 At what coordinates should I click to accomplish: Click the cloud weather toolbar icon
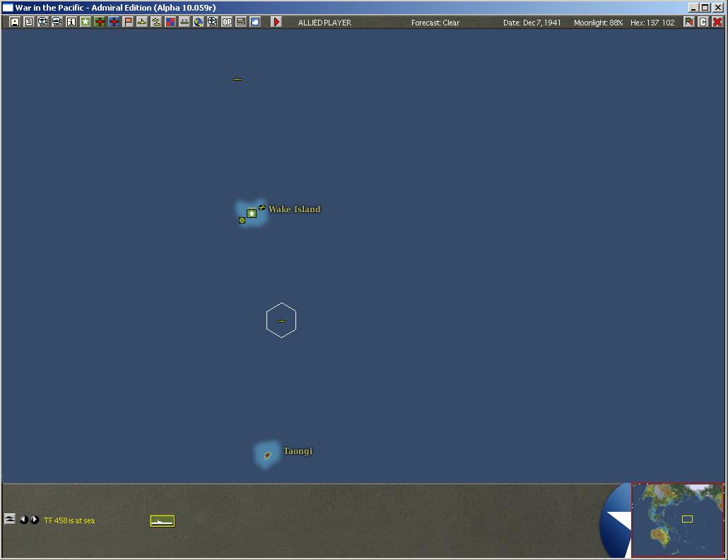point(255,22)
